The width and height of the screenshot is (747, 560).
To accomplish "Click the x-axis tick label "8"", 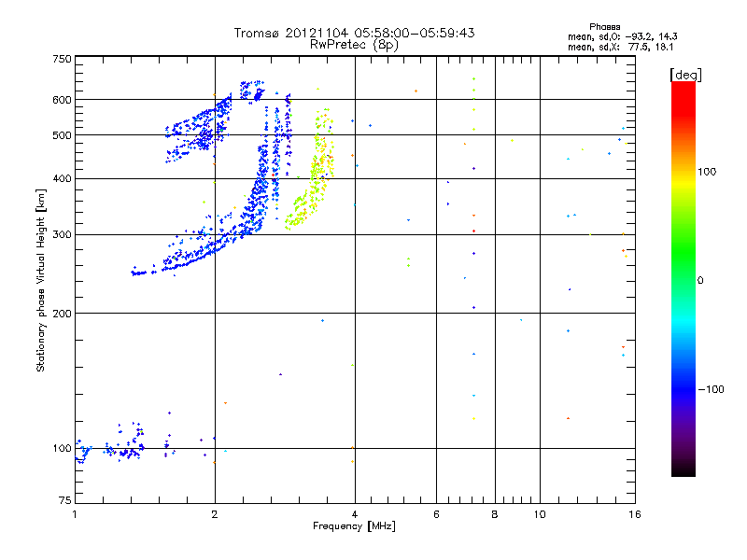I will tap(495, 514).
